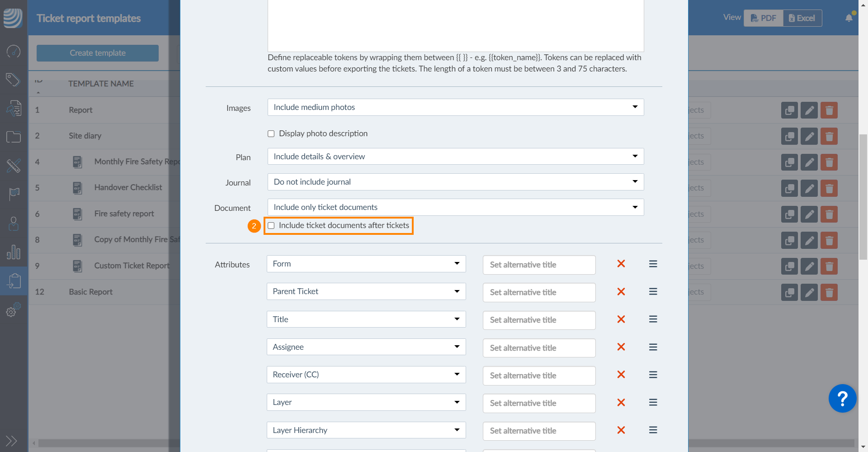Click the duplicate icon for Basic Report row
The image size is (868, 452).
click(x=789, y=292)
